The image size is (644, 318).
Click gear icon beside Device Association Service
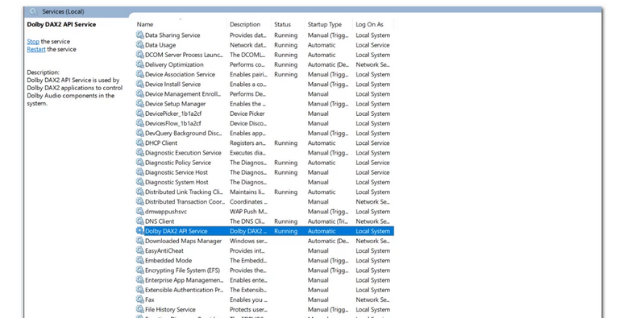click(140, 74)
